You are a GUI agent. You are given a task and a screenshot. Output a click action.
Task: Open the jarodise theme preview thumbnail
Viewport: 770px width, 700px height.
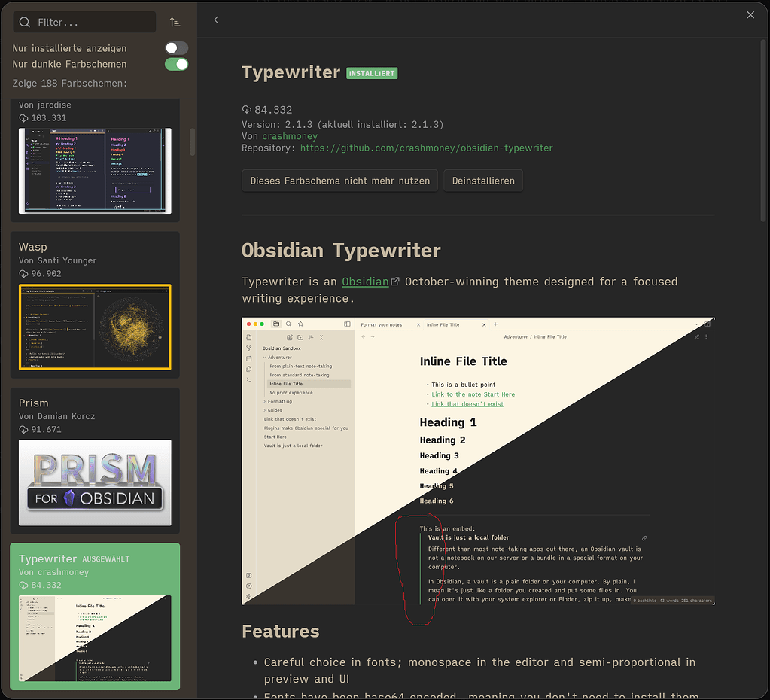[95, 171]
